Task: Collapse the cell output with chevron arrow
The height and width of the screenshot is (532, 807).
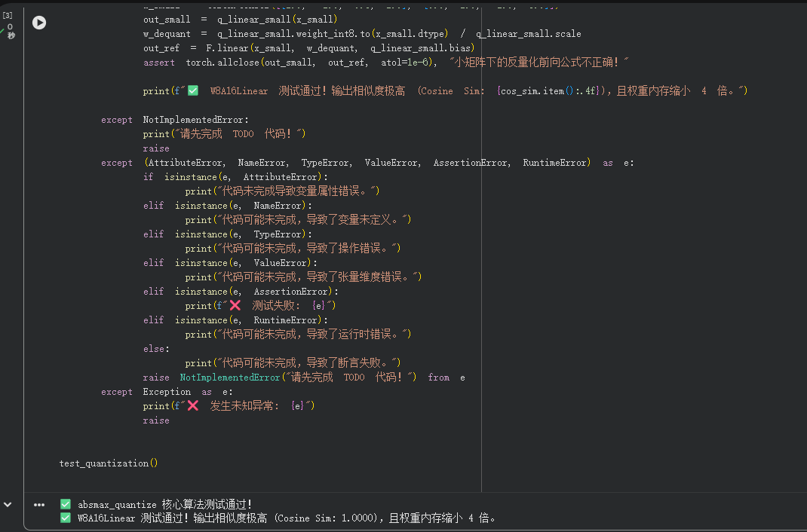Action: (x=8, y=505)
